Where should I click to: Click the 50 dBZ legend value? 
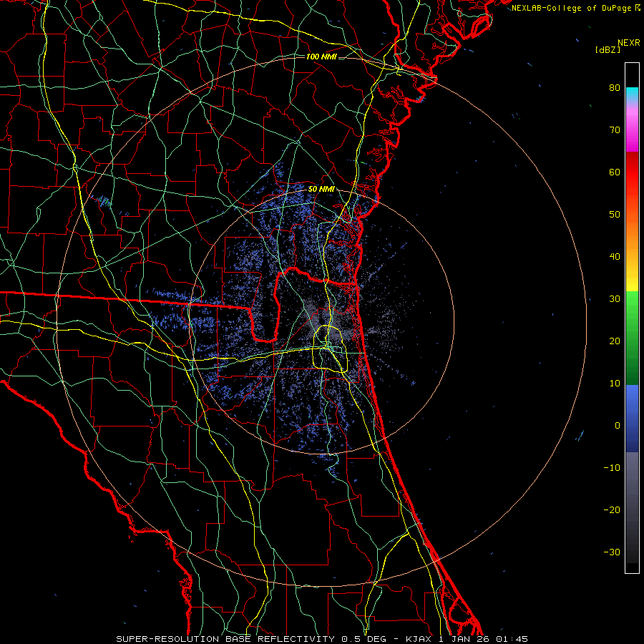click(x=615, y=215)
